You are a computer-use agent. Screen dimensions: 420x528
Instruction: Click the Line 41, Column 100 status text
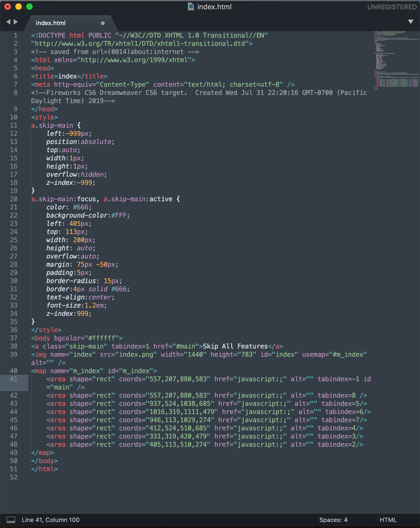pyautogui.click(x=51, y=520)
